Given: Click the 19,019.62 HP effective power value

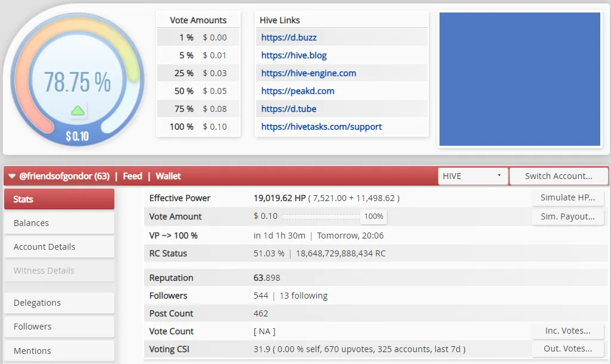Looking at the screenshot, I should (x=279, y=198).
